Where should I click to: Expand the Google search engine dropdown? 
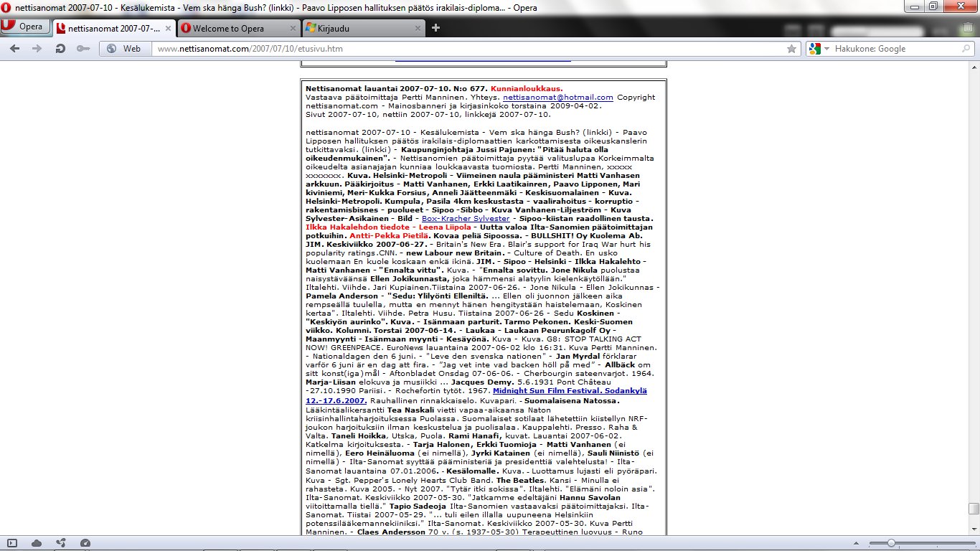819,49
